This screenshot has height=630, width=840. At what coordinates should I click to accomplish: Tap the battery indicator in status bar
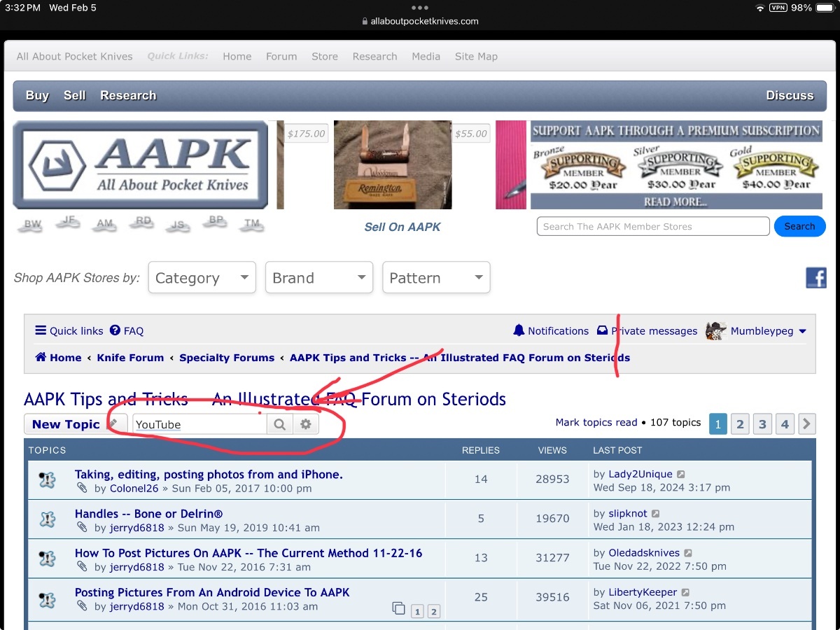tap(824, 8)
